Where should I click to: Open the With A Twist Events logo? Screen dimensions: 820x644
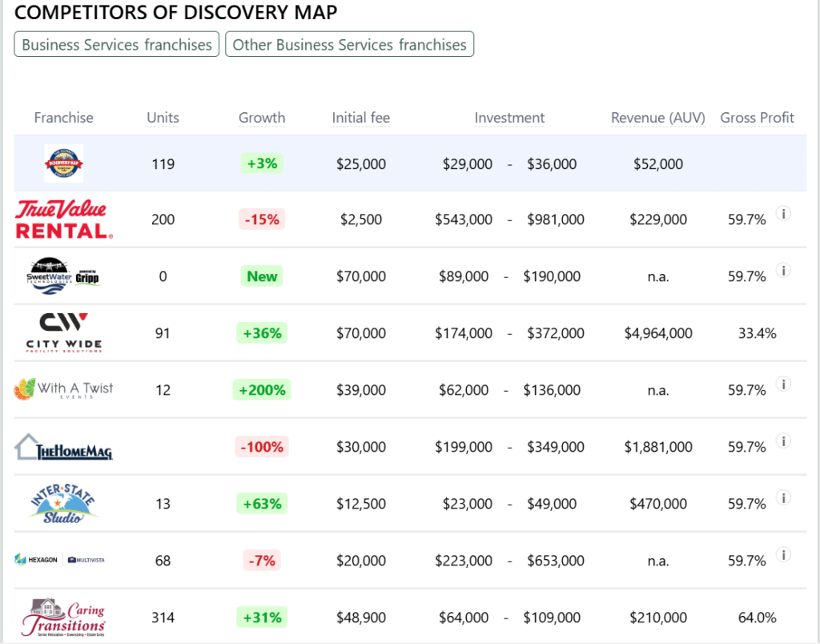pyautogui.click(x=63, y=389)
